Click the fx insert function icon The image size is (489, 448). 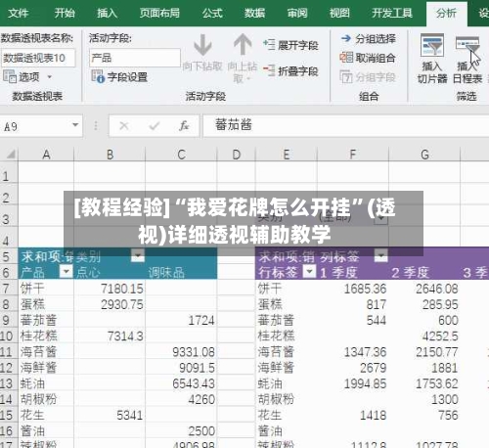coord(184,126)
